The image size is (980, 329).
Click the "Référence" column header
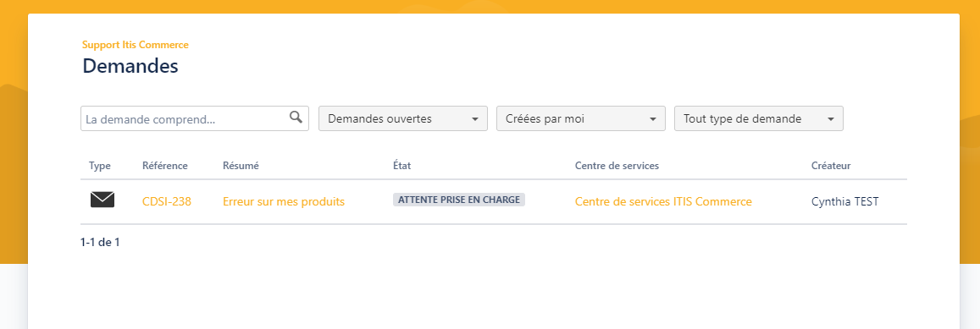click(x=165, y=166)
